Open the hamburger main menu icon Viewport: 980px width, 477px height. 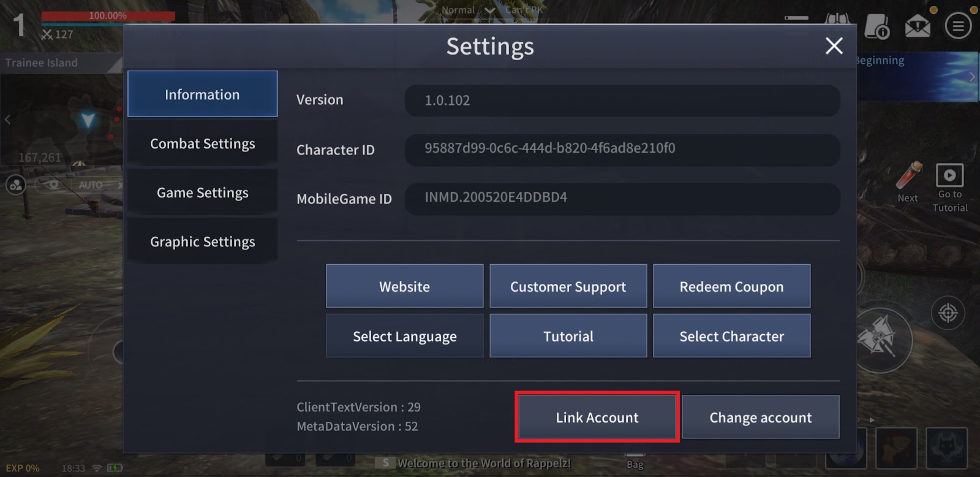point(958,26)
